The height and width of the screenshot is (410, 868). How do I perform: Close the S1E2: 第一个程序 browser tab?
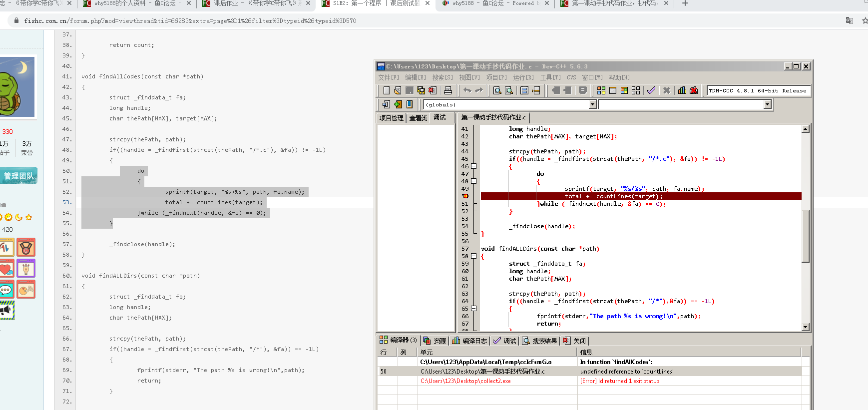click(x=428, y=3)
